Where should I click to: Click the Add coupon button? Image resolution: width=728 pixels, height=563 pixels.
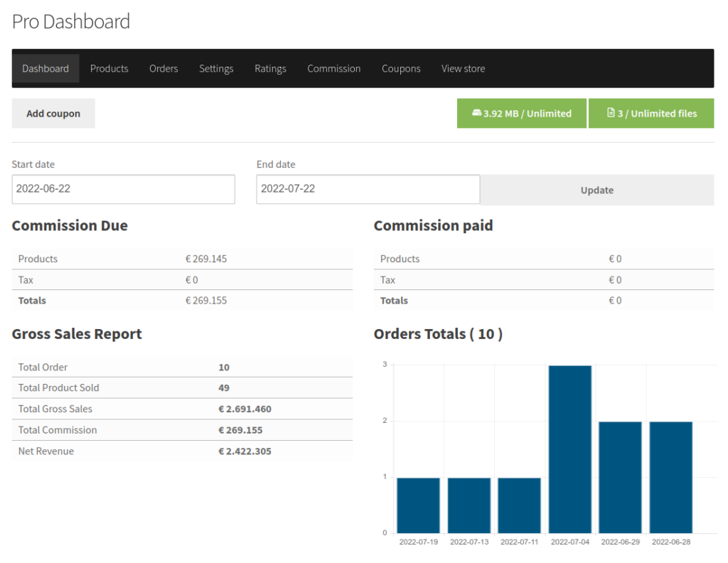coord(53,113)
